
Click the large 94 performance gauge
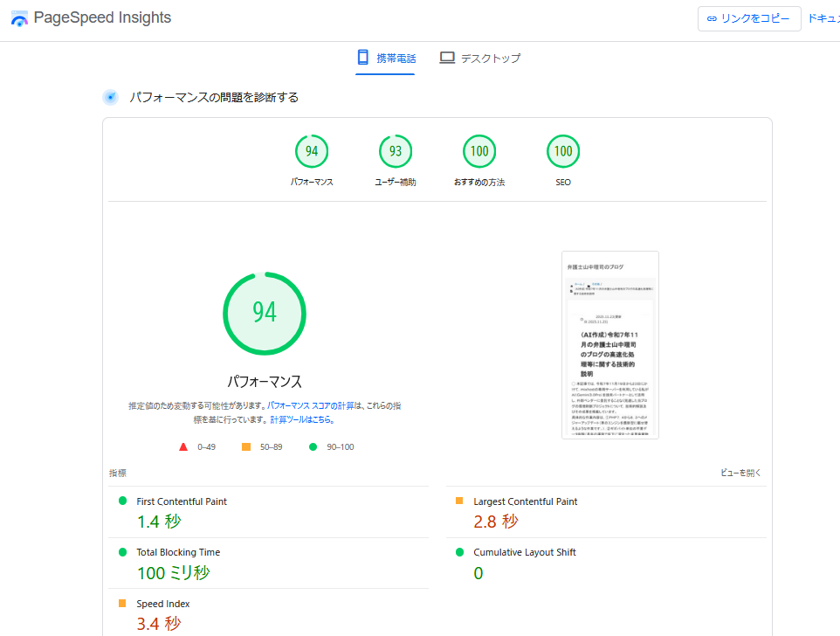point(265,313)
